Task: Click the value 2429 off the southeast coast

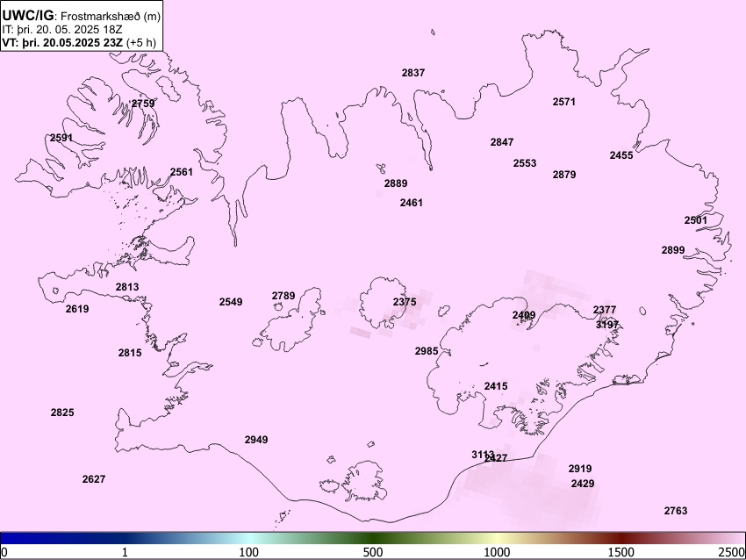Action: (583, 484)
